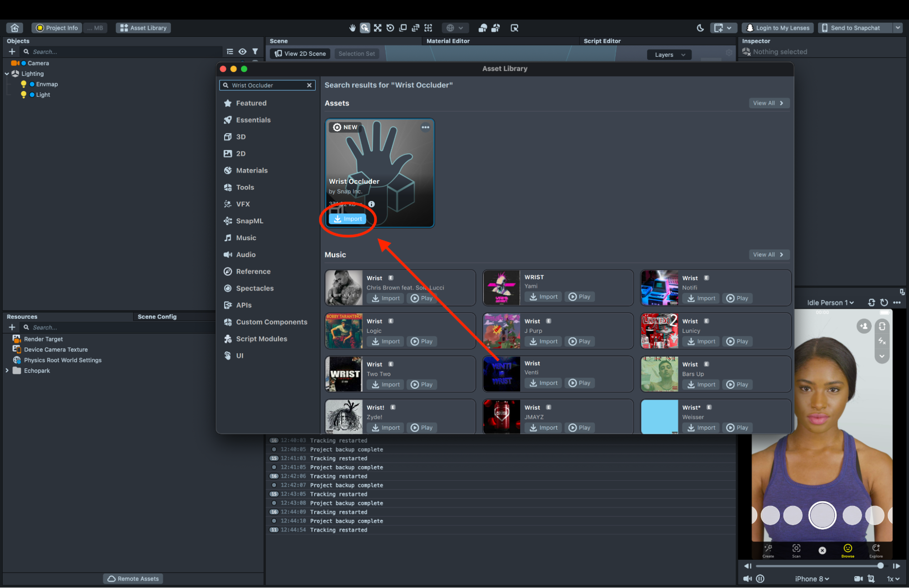909x588 pixels.
Task: Click Login to My Lenses button
Action: click(778, 28)
